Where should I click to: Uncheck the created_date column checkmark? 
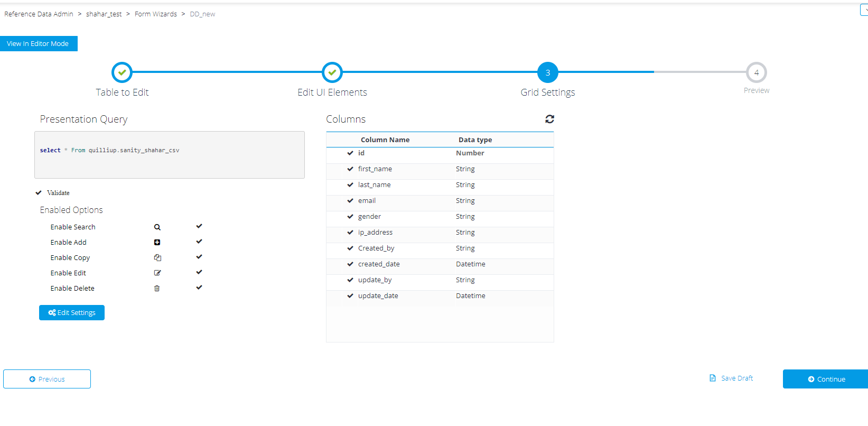[350, 264]
